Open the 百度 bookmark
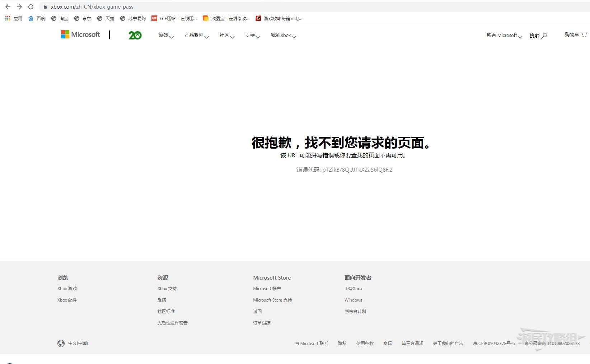The image size is (590, 364). pos(37,18)
